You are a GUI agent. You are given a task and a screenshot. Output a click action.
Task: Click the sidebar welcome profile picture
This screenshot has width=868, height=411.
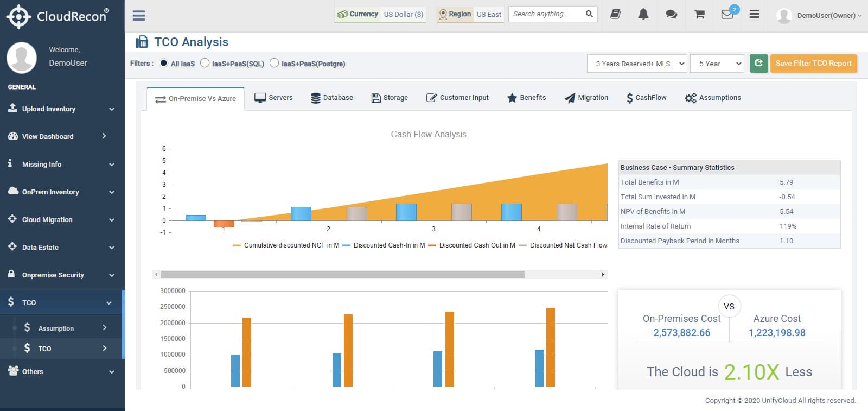22,57
